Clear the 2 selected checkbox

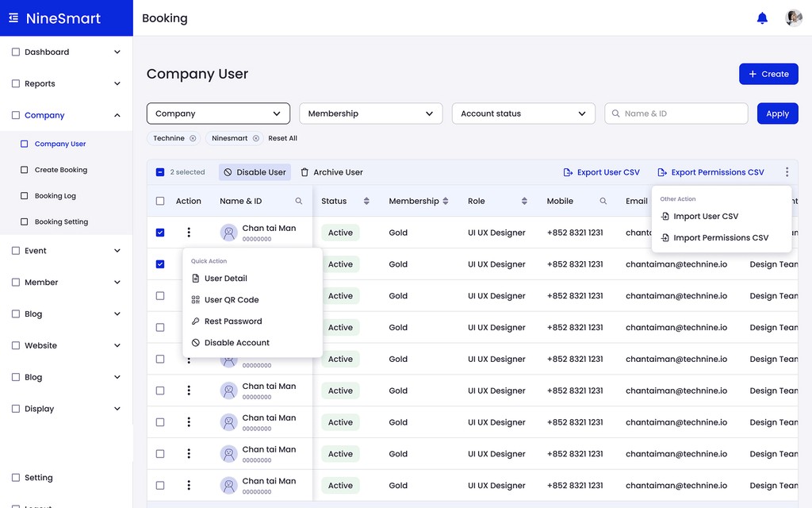160,172
